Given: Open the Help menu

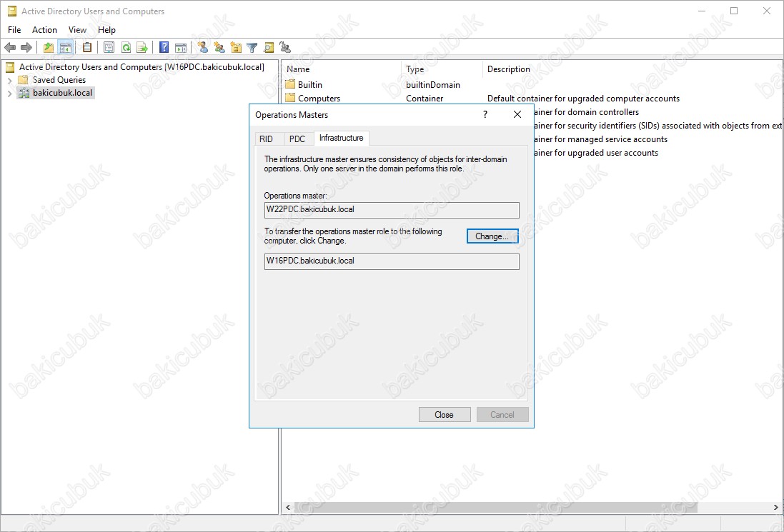Looking at the screenshot, I should click(106, 30).
